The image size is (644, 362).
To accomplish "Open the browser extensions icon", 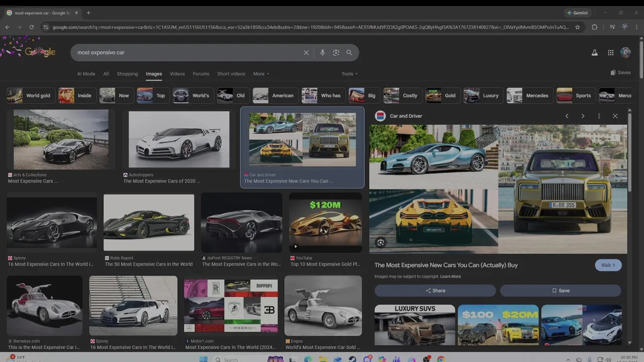I will [x=594, y=27].
